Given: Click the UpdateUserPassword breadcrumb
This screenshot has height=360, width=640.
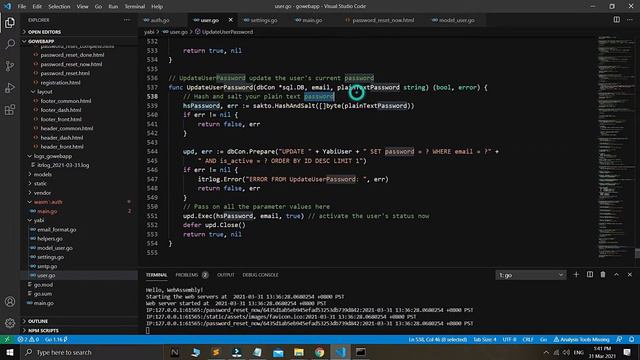Looking at the screenshot, I should (x=227, y=32).
